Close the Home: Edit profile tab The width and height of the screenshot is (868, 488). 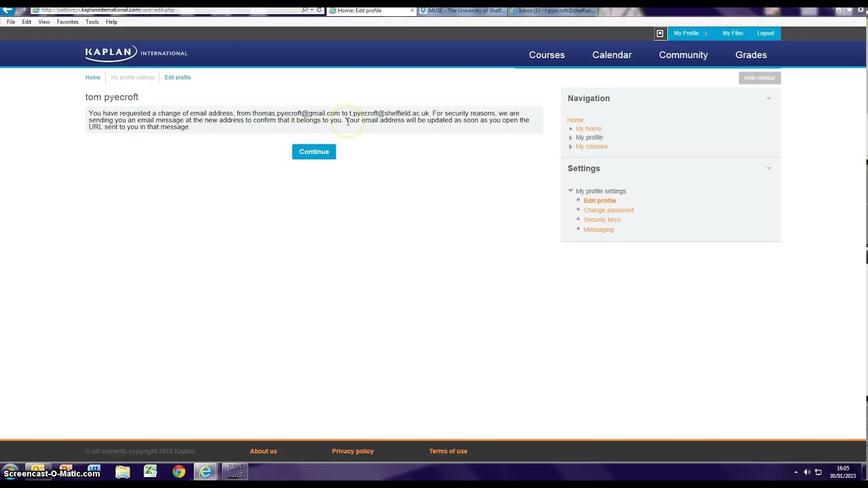tap(412, 11)
